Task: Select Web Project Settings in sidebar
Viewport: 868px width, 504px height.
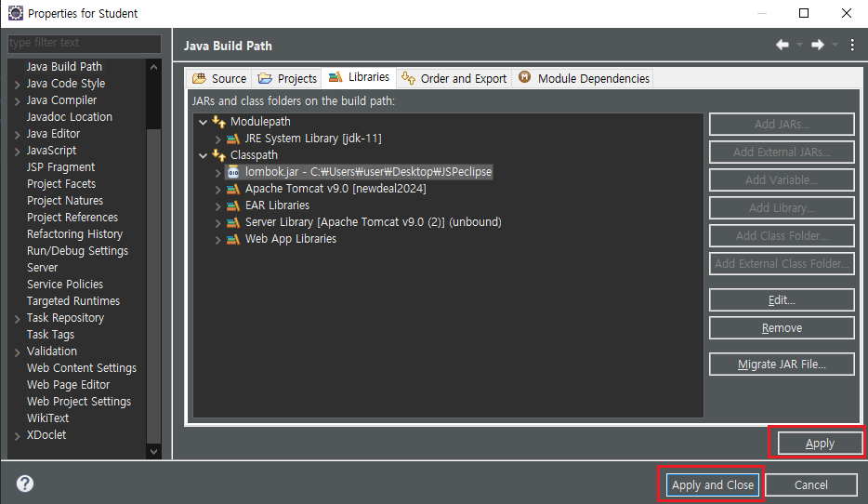Action: tap(79, 402)
